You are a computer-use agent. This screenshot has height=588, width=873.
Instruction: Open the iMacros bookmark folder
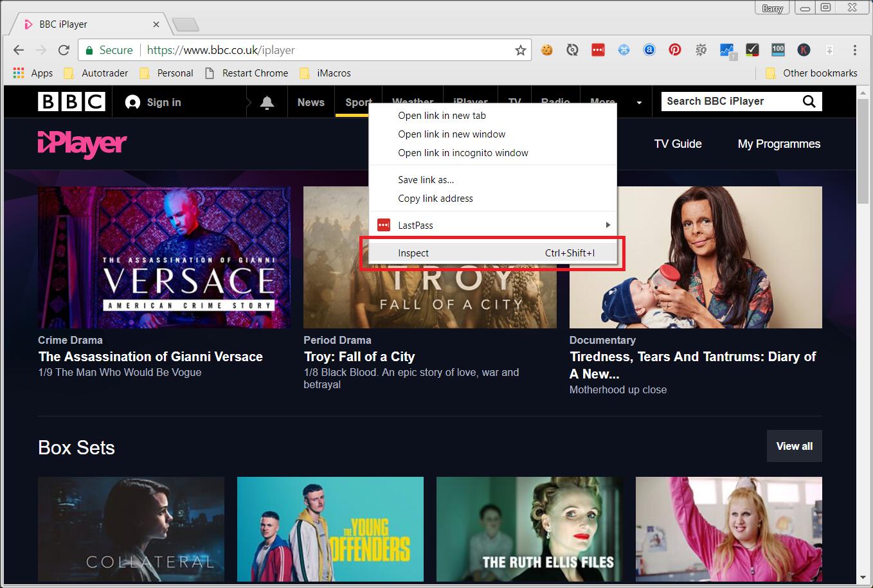pos(325,73)
